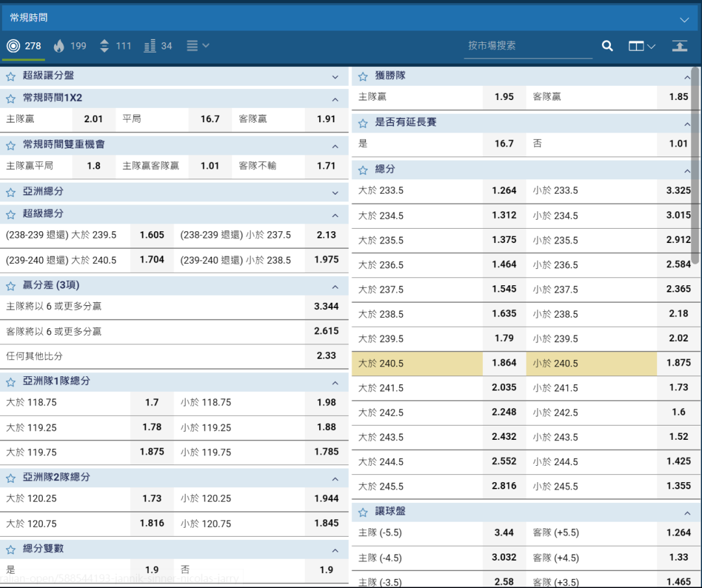This screenshot has height=588, width=702.
Task: Favorite the 超級讓分盤 market with star
Action: [x=10, y=77]
